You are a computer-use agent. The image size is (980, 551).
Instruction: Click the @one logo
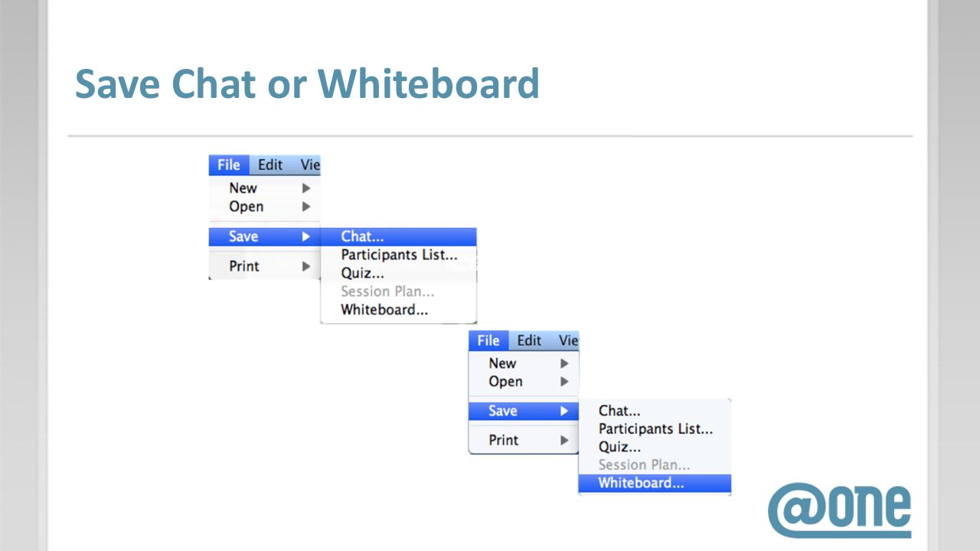839,510
